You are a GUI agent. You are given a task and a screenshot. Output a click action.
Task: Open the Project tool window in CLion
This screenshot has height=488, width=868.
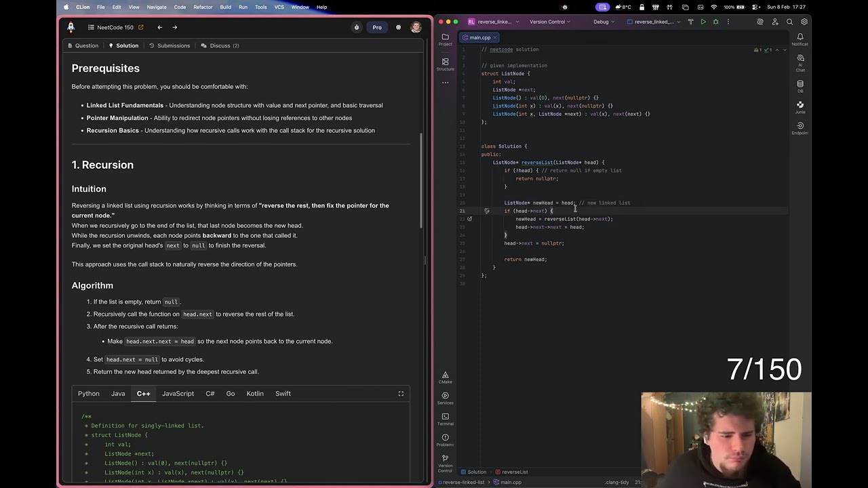click(x=445, y=39)
